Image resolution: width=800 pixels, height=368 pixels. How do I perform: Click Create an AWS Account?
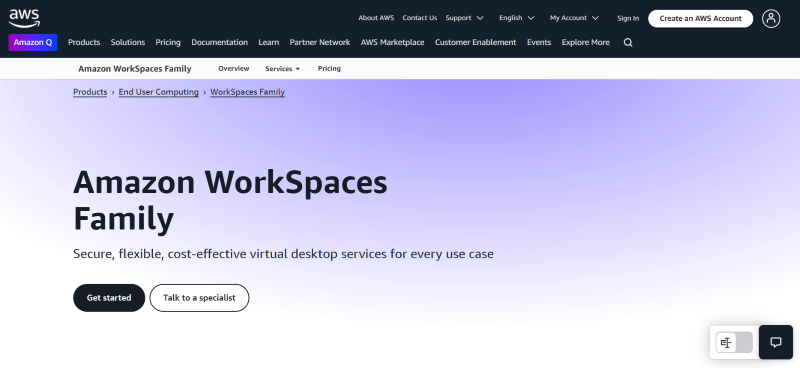click(x=701, y=18)
